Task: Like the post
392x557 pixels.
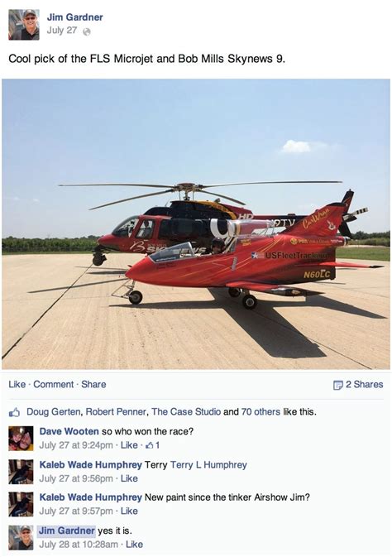Action: [x=17, y=384]
